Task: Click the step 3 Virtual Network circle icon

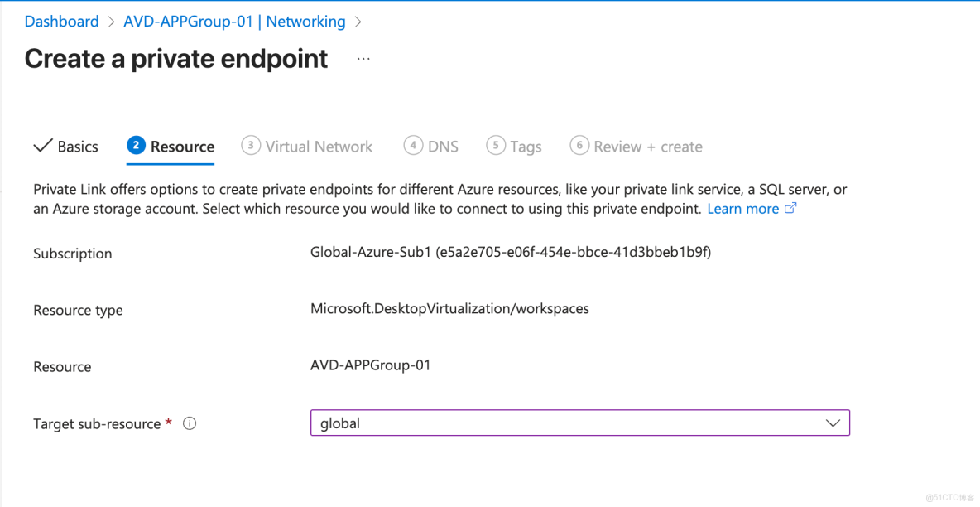Action: point(250,146)
